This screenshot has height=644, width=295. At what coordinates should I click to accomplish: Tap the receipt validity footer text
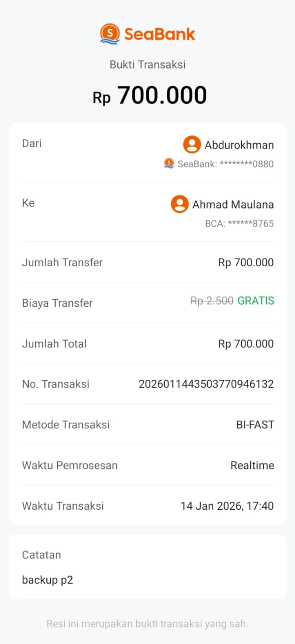[147, 624]
